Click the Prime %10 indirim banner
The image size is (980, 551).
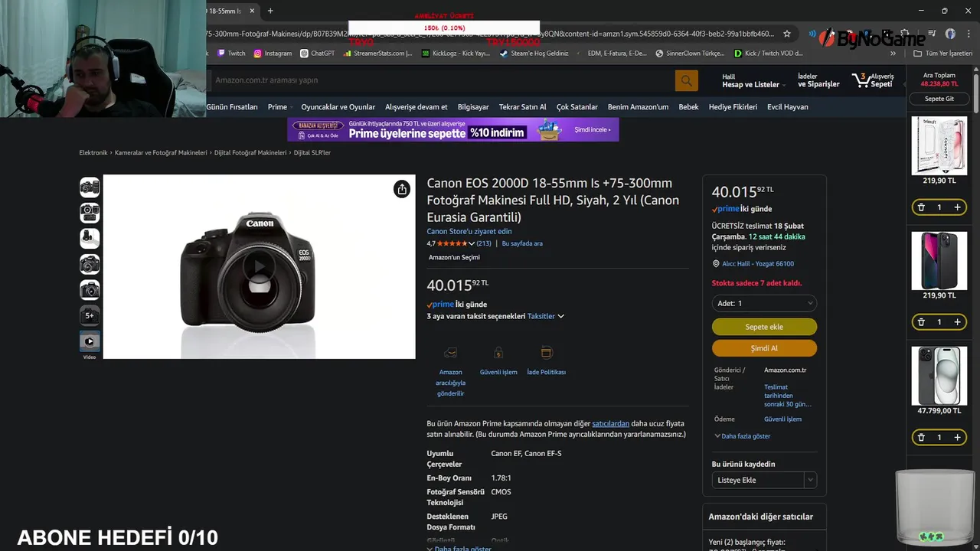(453, 129)
